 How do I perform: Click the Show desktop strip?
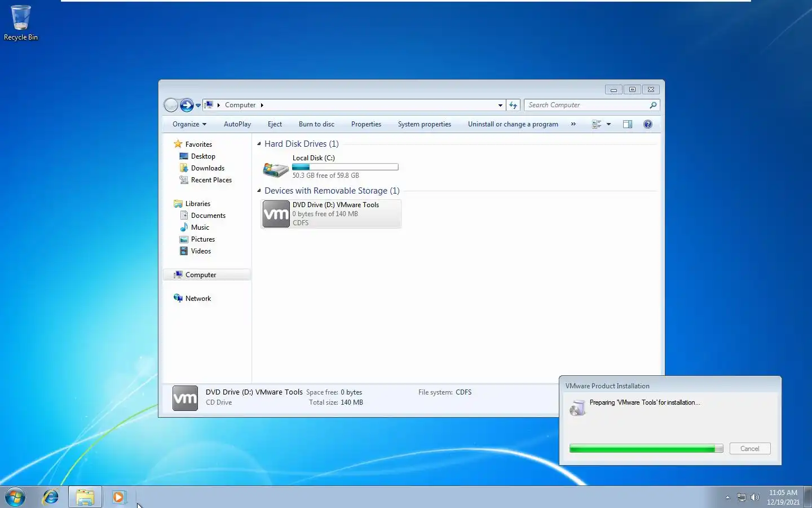(808, 497)
